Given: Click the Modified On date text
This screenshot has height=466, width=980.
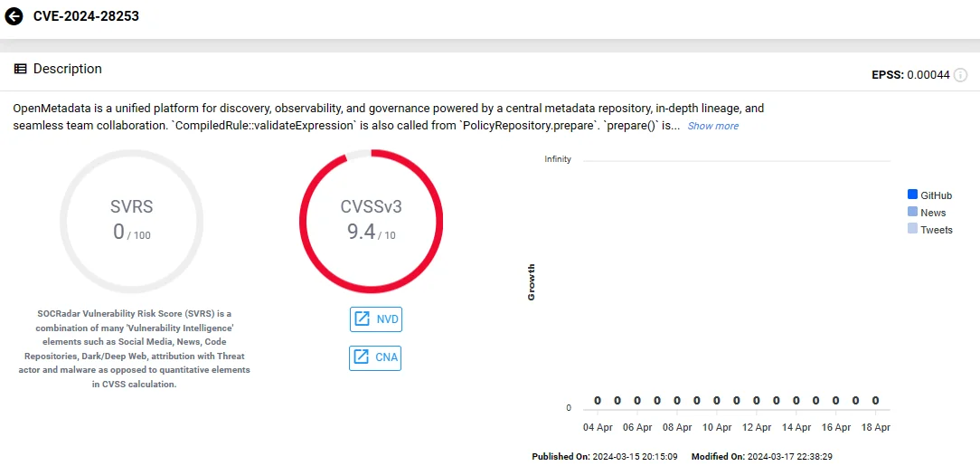Looking at the screenshot, I should click(x=762, y=457).
